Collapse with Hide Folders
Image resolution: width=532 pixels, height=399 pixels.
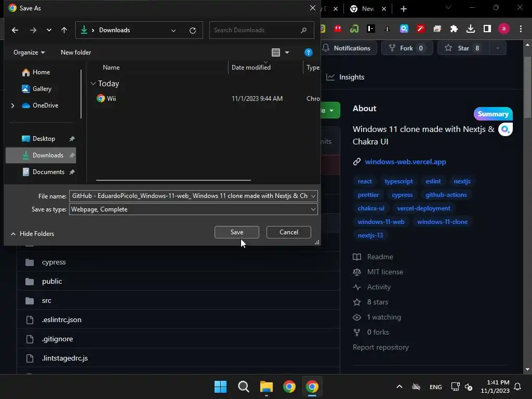point(33,234)
